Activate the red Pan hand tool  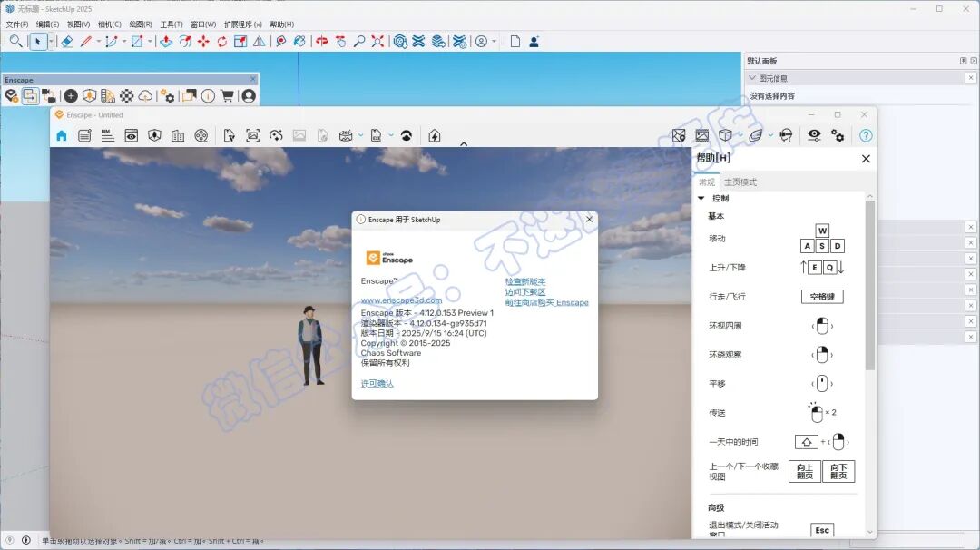[x=340, y=42]
